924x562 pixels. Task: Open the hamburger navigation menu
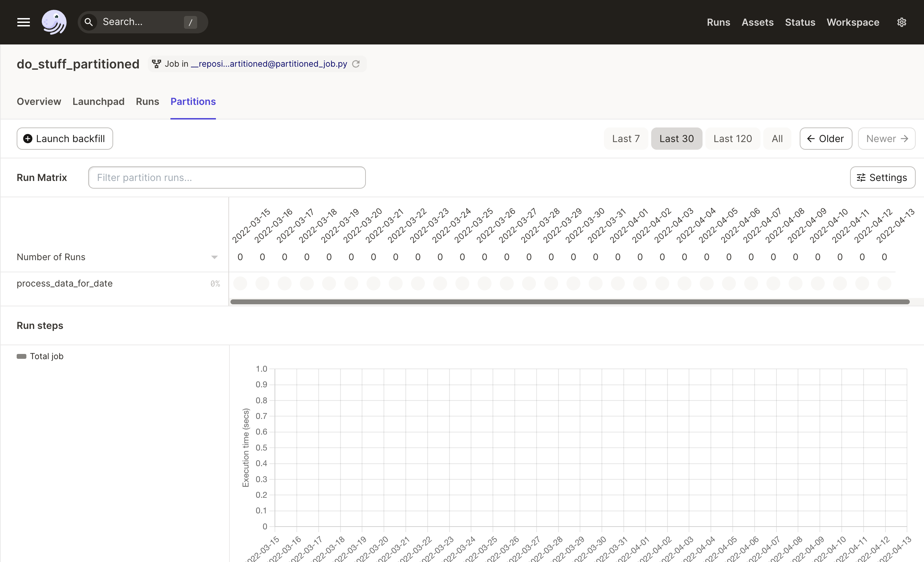tap(23, 22)
